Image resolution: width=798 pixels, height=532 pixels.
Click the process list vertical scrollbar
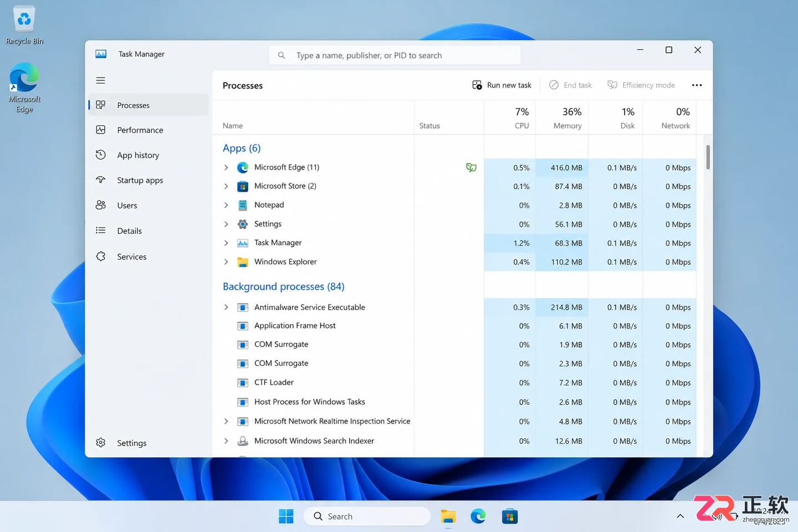708,157
